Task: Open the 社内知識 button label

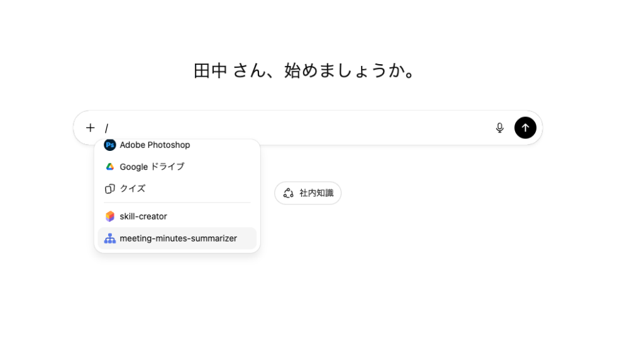Action: (x=316, y=193)
